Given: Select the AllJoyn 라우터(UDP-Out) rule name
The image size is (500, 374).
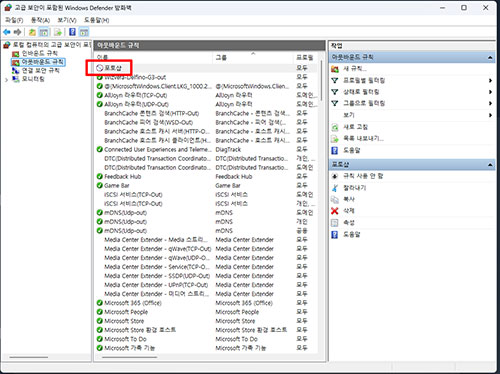Looking at the screenshot, I should click(137, 104).
